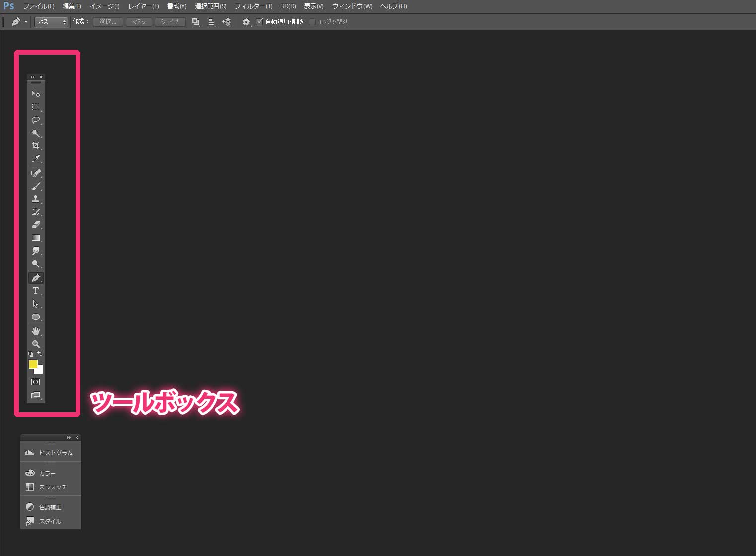The width and height of the screenshot is (756, 556).
Task: Select the Eyedropper tool
Action: [x=36, y=159]
